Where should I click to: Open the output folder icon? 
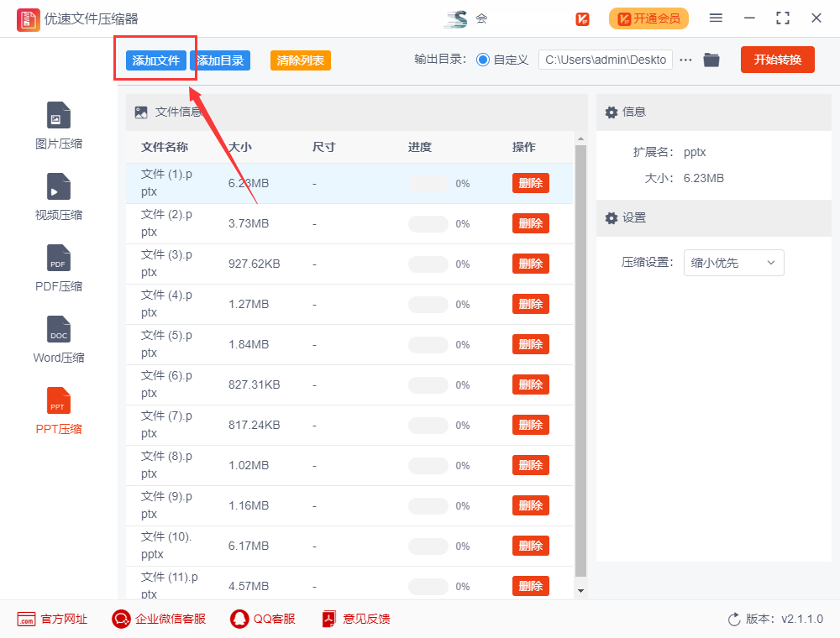[x=711, y=60]
